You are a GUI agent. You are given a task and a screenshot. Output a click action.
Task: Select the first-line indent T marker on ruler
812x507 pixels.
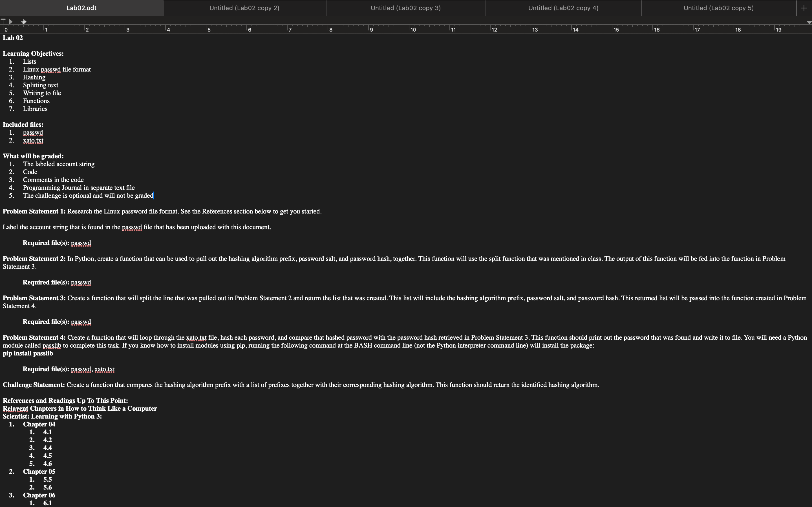click(3, 21)
